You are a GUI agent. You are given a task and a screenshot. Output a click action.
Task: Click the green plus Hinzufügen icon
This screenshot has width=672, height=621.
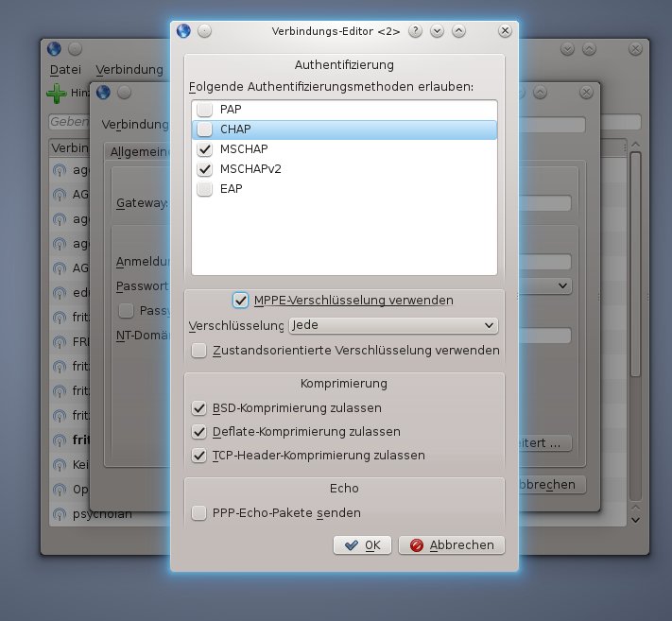(x=57, y=94)
